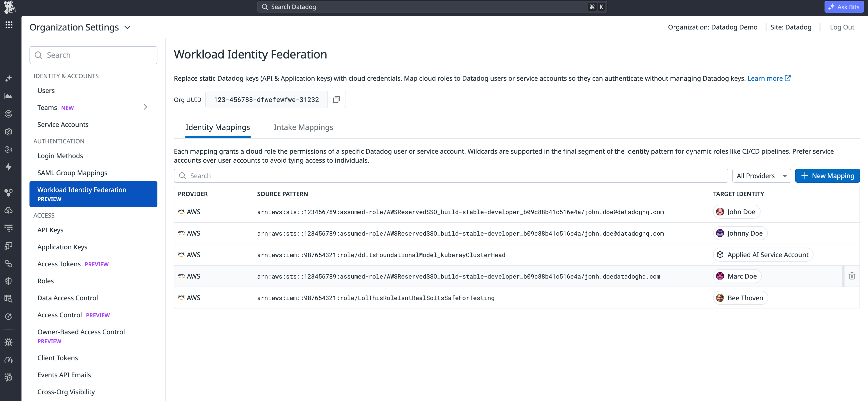Open the cloud cost dollar icon
This screenshot has width=868, height=401.
coord(8,210)
